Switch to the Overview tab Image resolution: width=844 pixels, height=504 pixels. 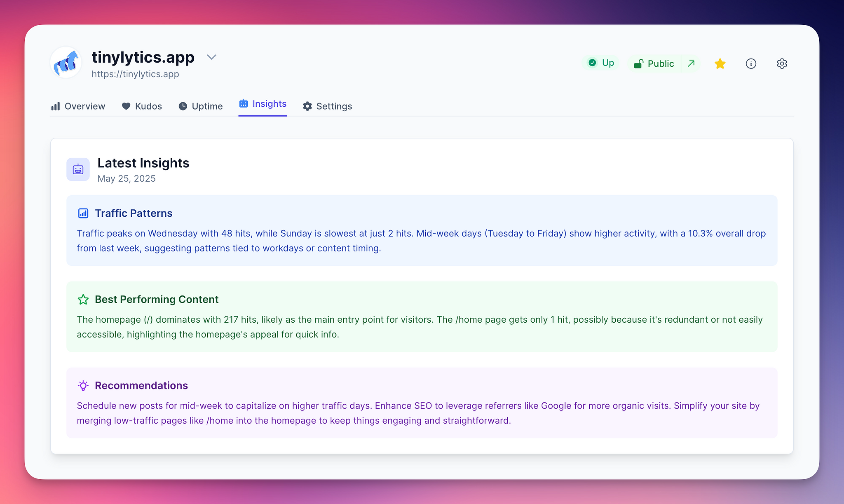click(x=78, y=106)
